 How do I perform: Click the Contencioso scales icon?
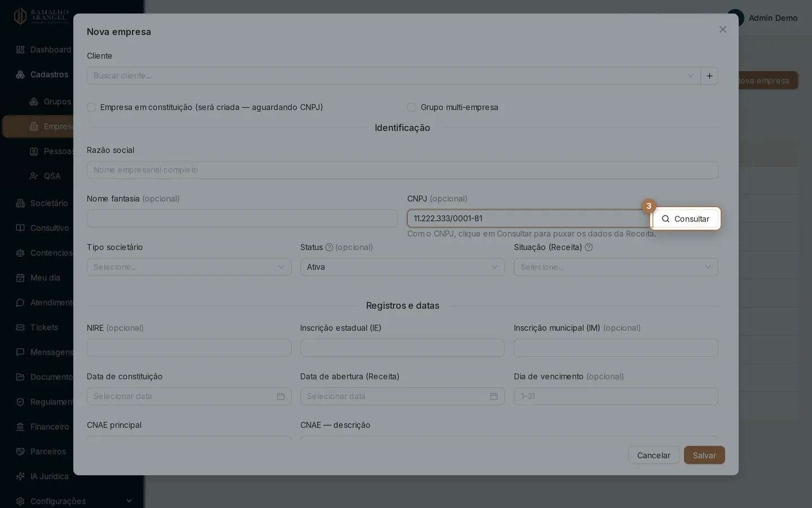click(x=20, y=253)
